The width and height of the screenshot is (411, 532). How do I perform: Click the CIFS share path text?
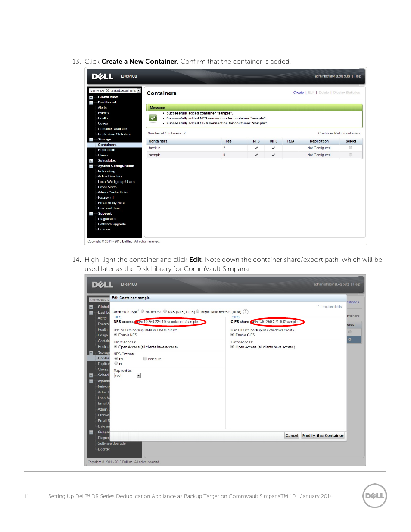tap(278, 322)
